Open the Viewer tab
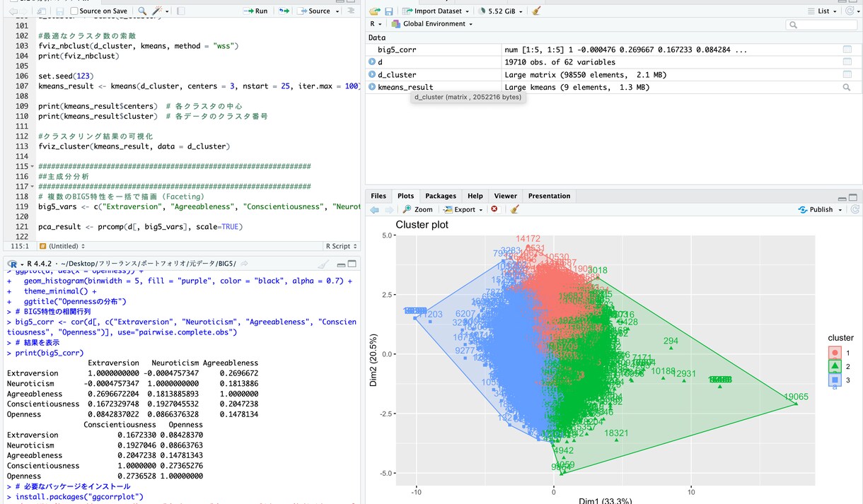This screenshot has height=504, width=863. point(505,196)
